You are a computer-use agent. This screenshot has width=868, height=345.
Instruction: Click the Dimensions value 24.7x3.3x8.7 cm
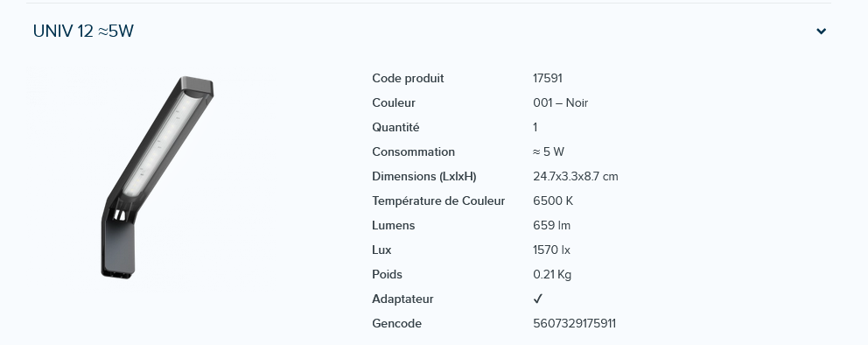pos(575,177)
